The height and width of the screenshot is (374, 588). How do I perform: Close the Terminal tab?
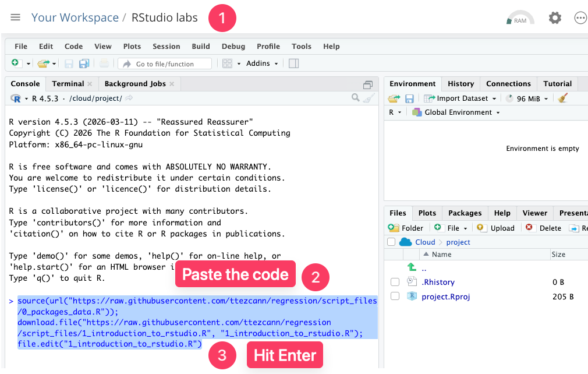tap(90, 84)
